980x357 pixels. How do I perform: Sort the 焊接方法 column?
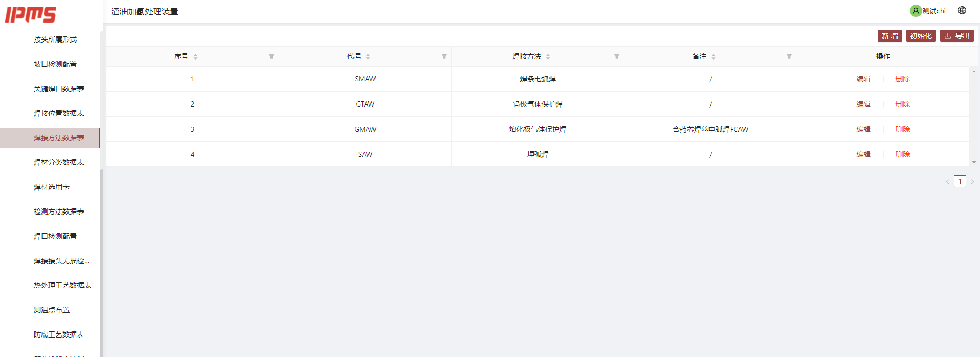(x=548, y=57)
